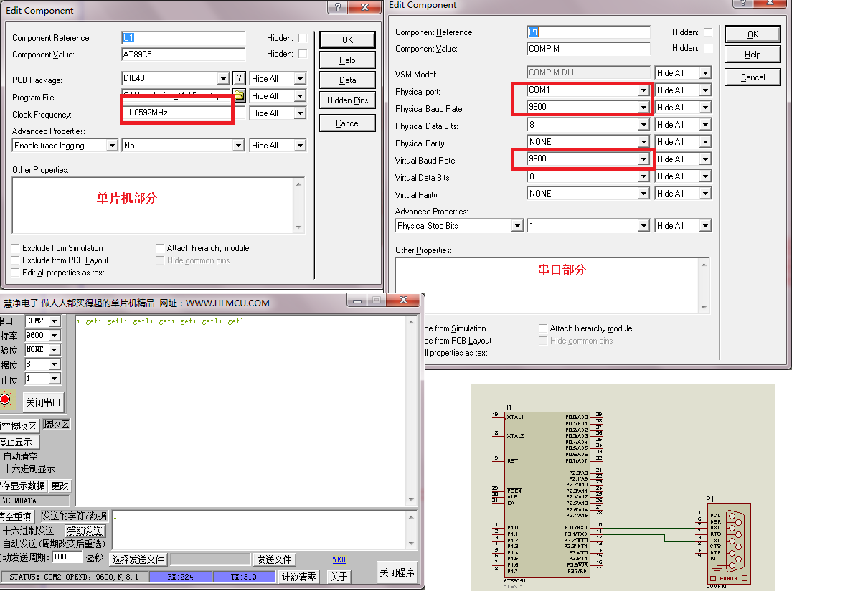
Task: Click the RX:224 counter in status bar
Action: [180, 577]
